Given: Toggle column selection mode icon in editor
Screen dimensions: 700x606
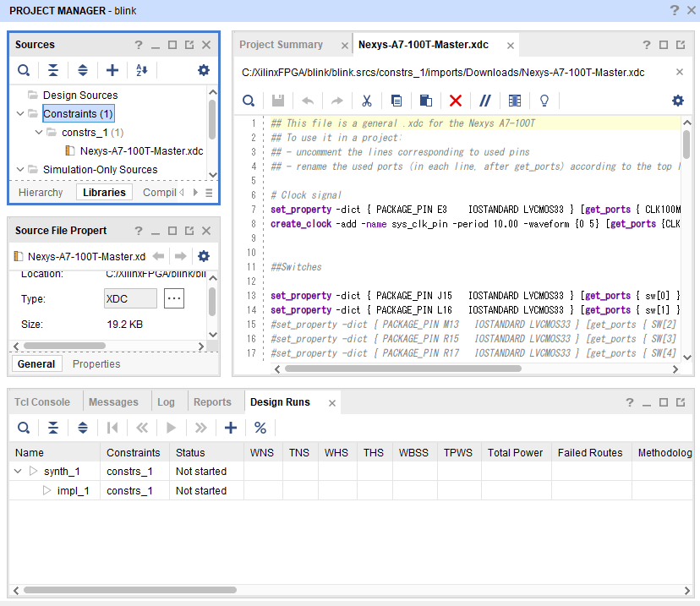Looking at the screenshot, I should coord(515,101).
